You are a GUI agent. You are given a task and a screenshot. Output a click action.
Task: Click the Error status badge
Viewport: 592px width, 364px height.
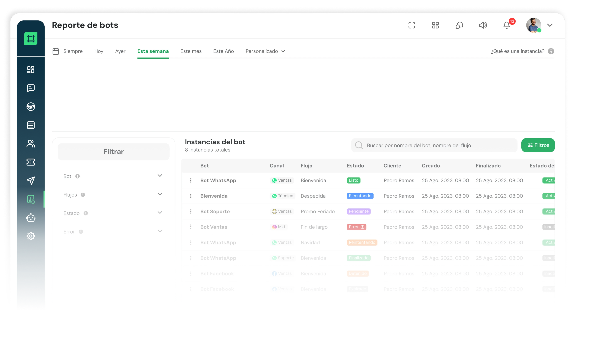(x=356, y=227)
